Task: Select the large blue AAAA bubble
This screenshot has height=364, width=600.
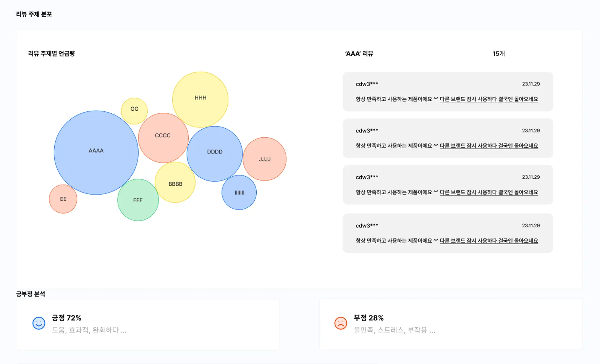Action: tap(96, 153)
